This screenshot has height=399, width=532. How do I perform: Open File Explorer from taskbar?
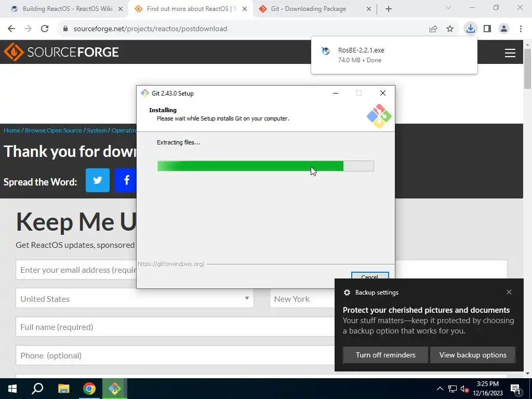click(x=63, y=389)
